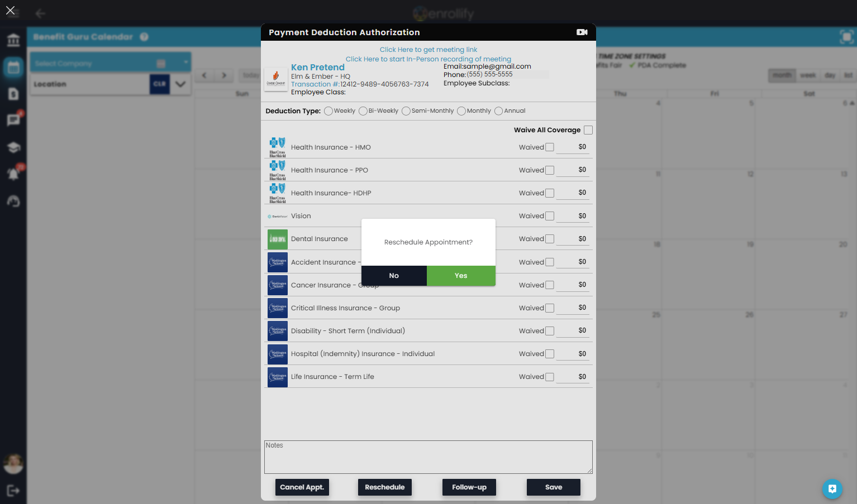Open the 'Click Here to get meeting link' link

pos(428,50)
